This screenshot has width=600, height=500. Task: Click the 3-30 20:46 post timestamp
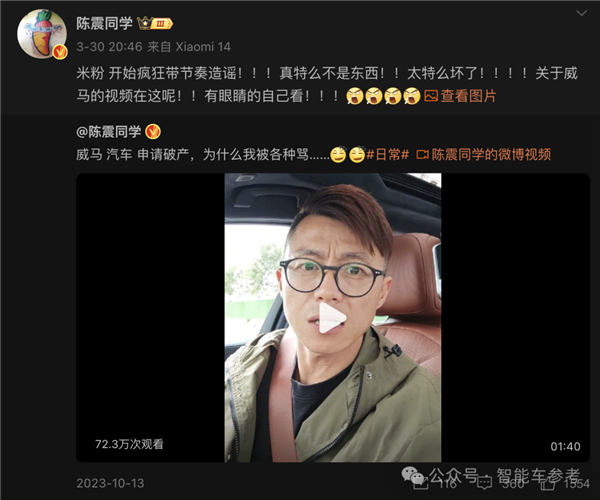pyautogui.click(x=109, y=47)
